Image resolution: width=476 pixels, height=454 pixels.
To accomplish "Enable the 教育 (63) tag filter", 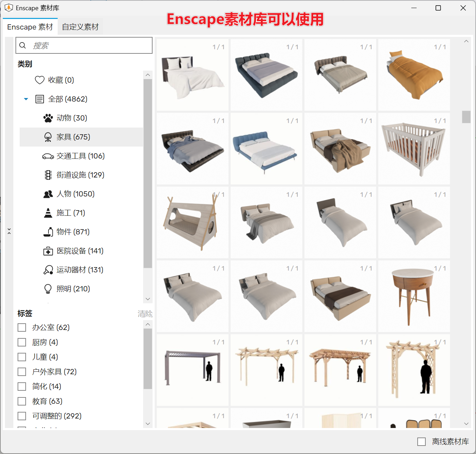I will [x=22, y=401].
